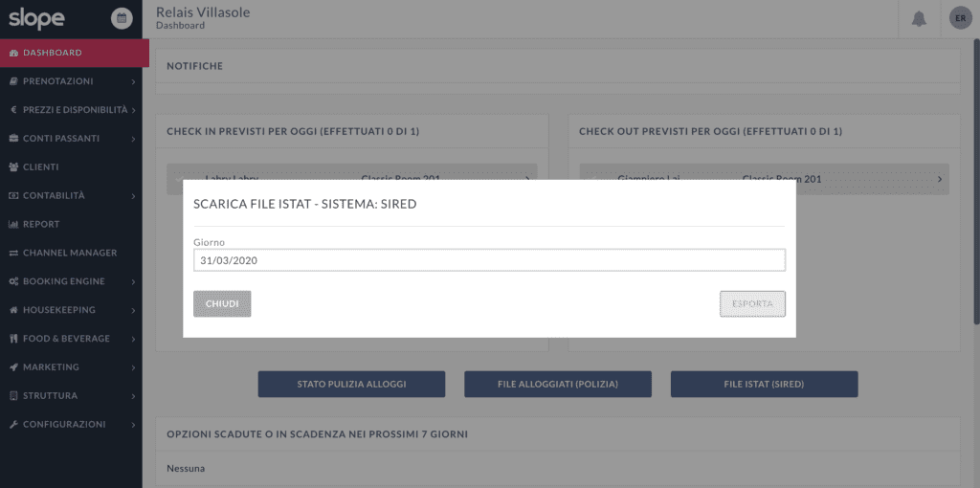The width and height of the screenshot is (980, 488).
Task: Click the Slope logo
Action: tap(37, 18)
